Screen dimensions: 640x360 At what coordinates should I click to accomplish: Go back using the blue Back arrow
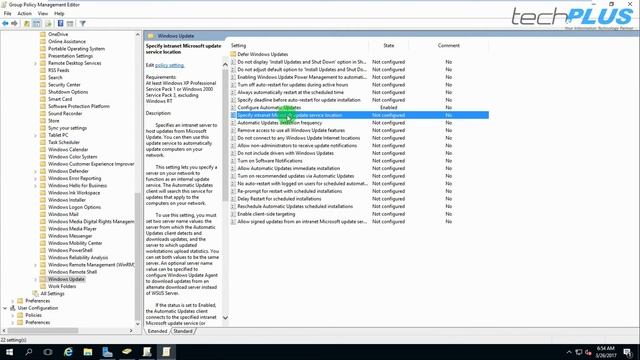(5, 24)
